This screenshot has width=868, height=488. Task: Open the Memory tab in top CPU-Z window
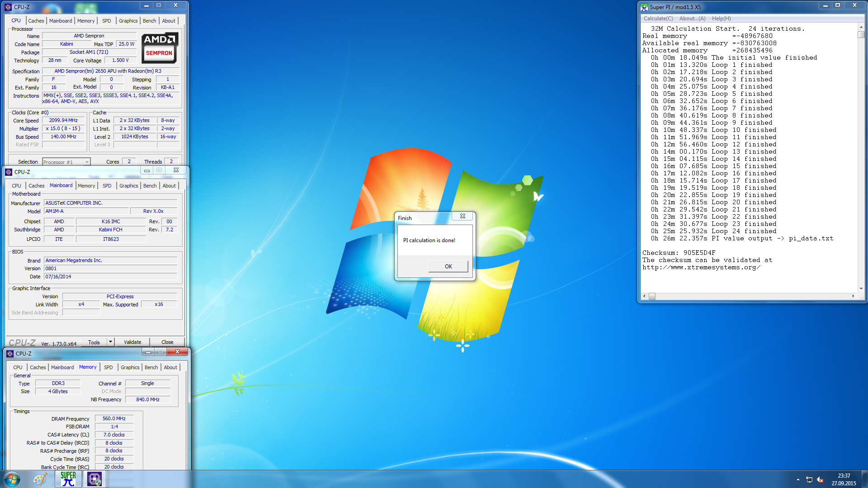86,21
